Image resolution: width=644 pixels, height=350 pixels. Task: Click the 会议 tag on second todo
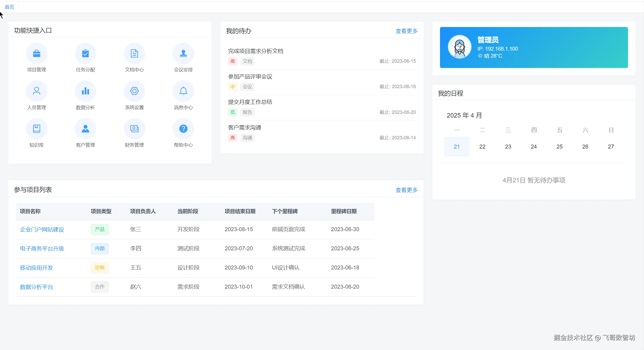coord(247,87)
